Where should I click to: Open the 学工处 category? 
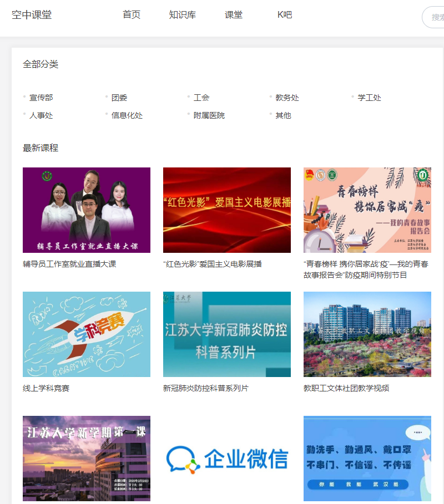pyautogui.click(x=369, y=98)
